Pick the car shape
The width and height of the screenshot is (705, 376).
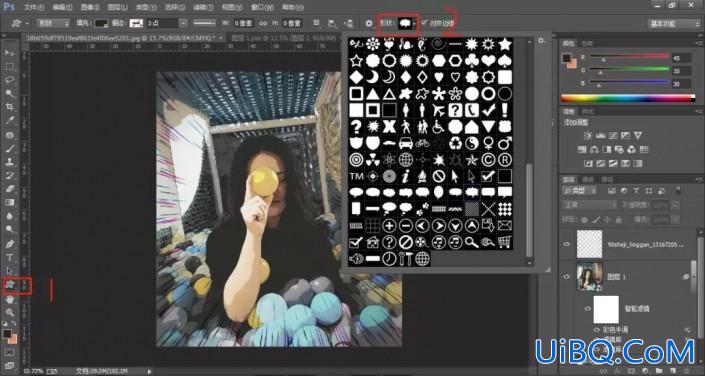pos(406,143)
